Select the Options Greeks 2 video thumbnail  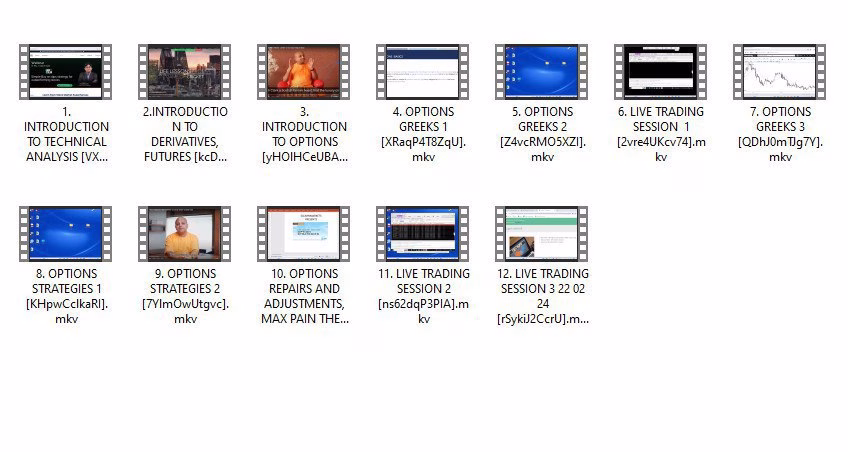coord(541,71)
